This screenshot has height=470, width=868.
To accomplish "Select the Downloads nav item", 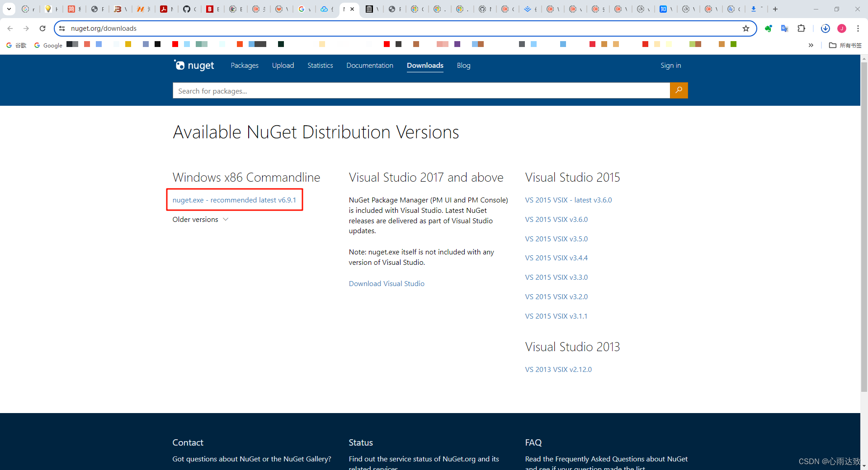I will pyautogui.click(x=425, y=66).
